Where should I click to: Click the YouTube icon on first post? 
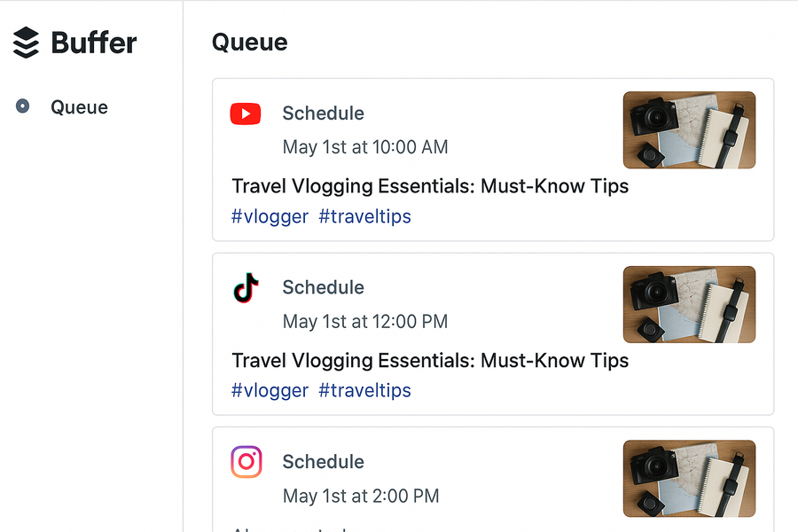(246, 113)
